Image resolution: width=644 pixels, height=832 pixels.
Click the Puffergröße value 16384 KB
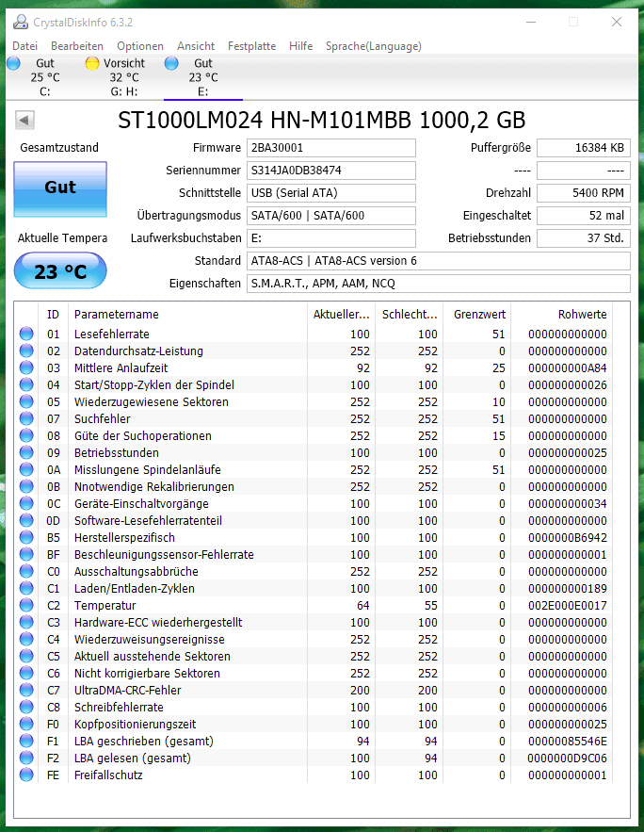(x=584, y=148)
